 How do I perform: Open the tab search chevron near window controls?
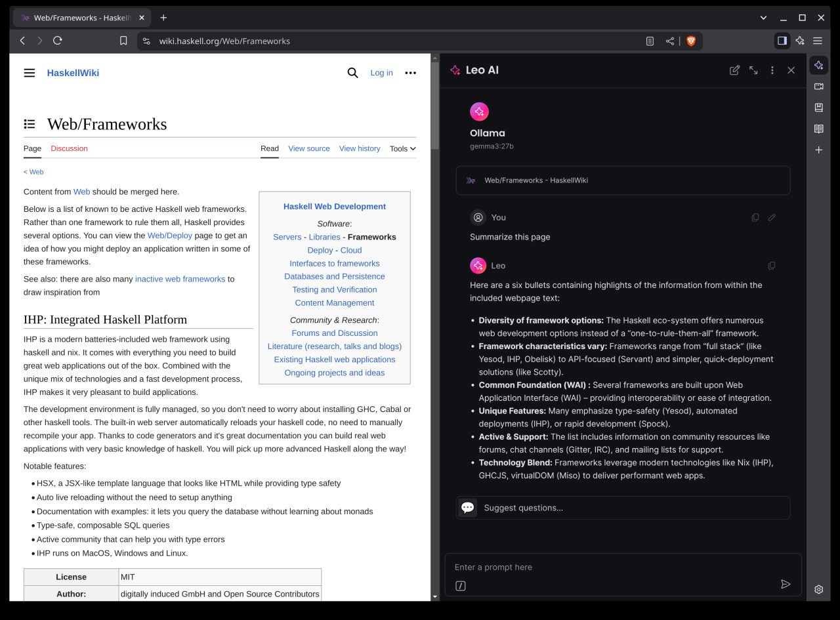pos(763,17)
